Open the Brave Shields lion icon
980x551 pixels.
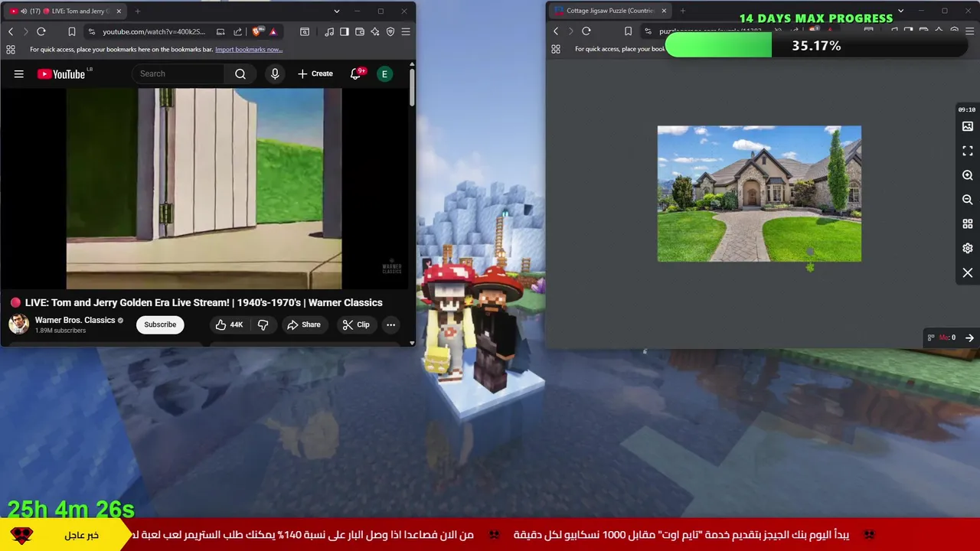tap(256, 31)
